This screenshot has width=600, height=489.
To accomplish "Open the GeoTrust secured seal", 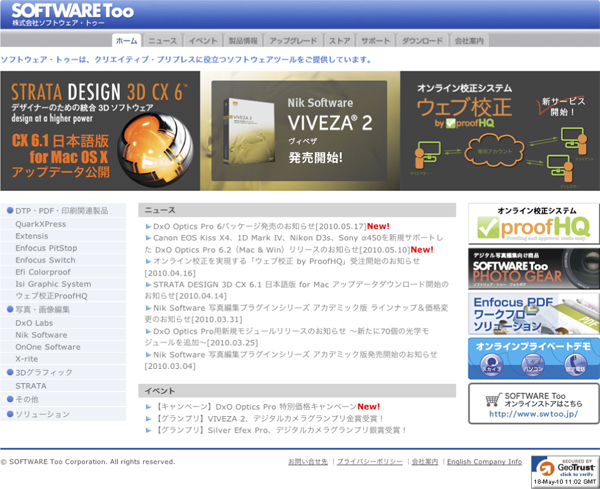I will pyautogui.click(x=562, y=470).
